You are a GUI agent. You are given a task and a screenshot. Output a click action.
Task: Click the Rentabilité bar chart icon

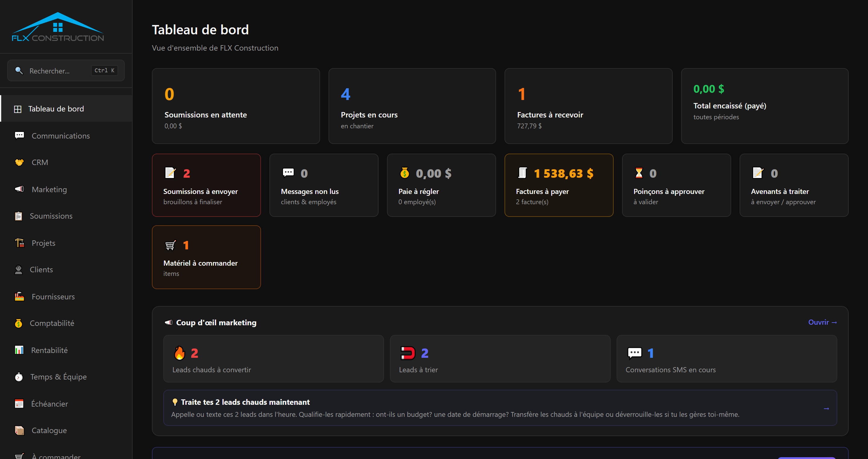pos(19,350)
